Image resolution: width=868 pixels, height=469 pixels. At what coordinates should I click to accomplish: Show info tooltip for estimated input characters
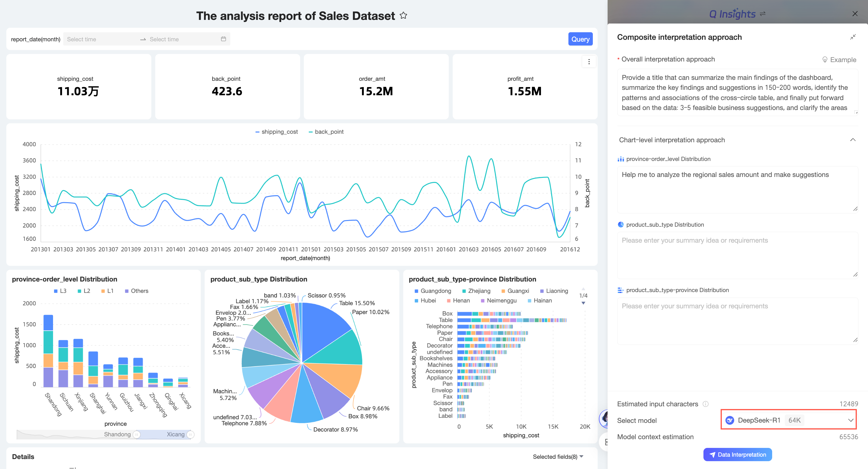[x=705, y=404]
